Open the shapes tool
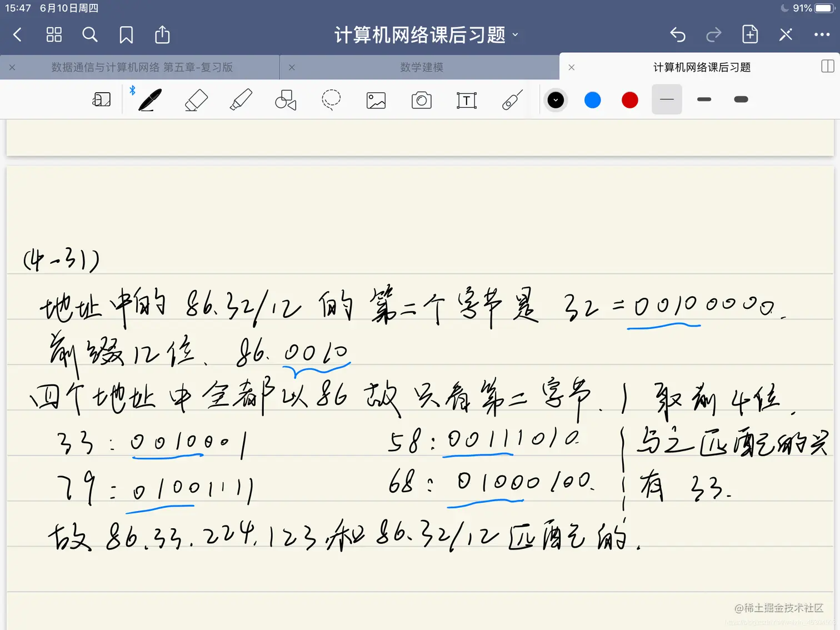The image size is (840, 630). click(x=286, y=100)
